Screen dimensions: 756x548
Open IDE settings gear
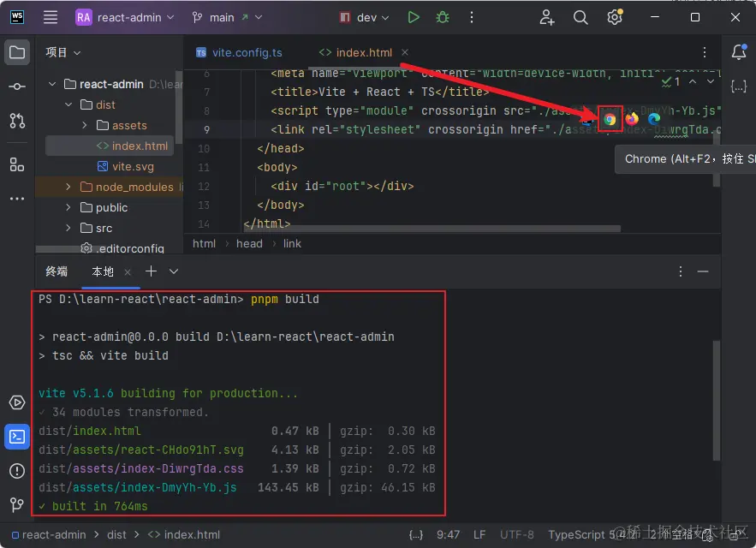point(614,18)
